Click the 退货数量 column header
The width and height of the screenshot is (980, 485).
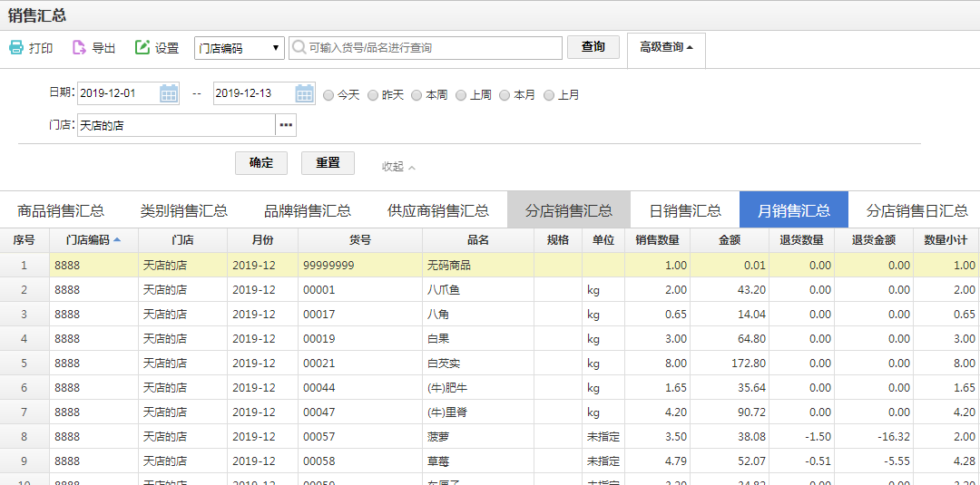point(801,240)
